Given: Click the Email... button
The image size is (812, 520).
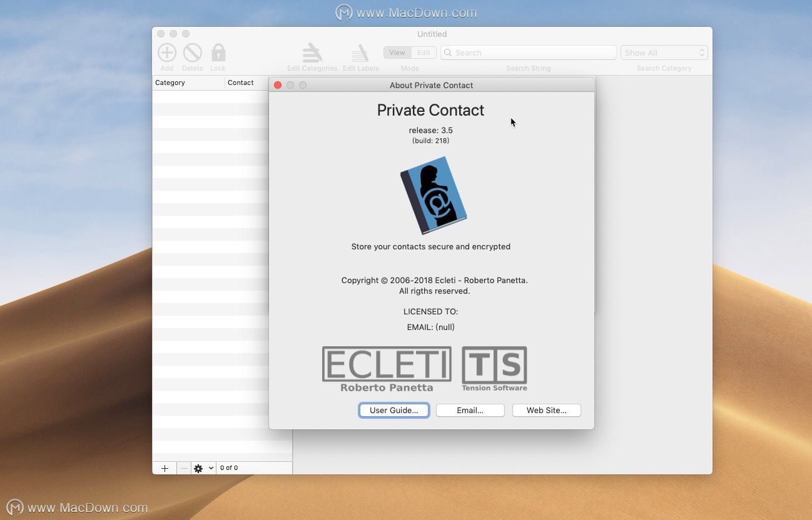Looking at the screenshot, I should [470, 410].
